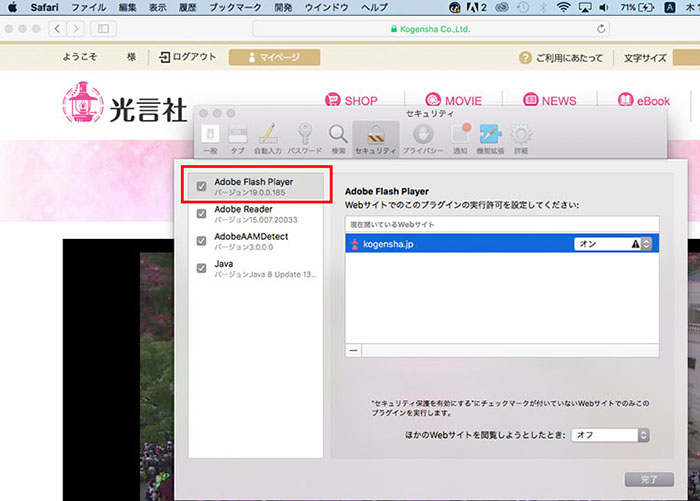Toggle the AdobeAAMDetect plugin checkbox

pyautogui.click(x=201, y=241)
